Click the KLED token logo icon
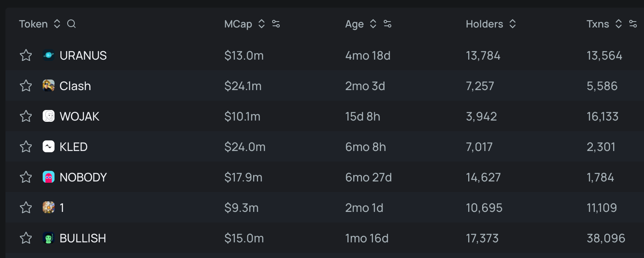 [x=49, y=147]
